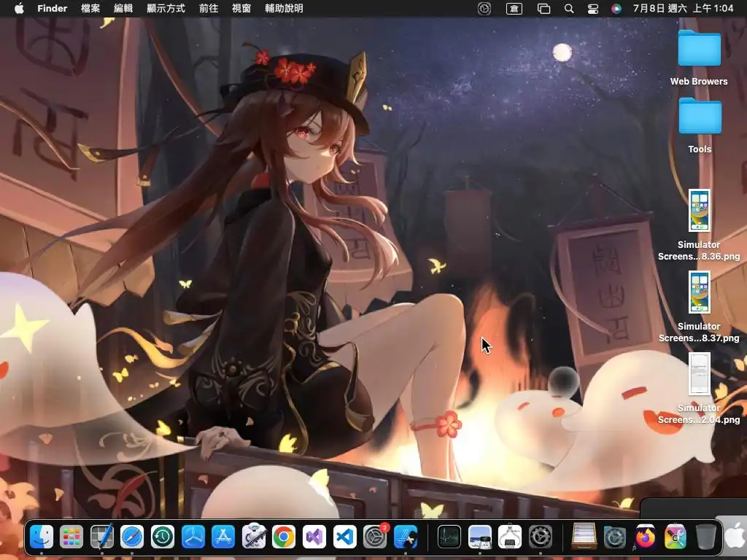The image size is (747, 560).
Task: Open the 視窗 menu
Action: click(241, 8)
